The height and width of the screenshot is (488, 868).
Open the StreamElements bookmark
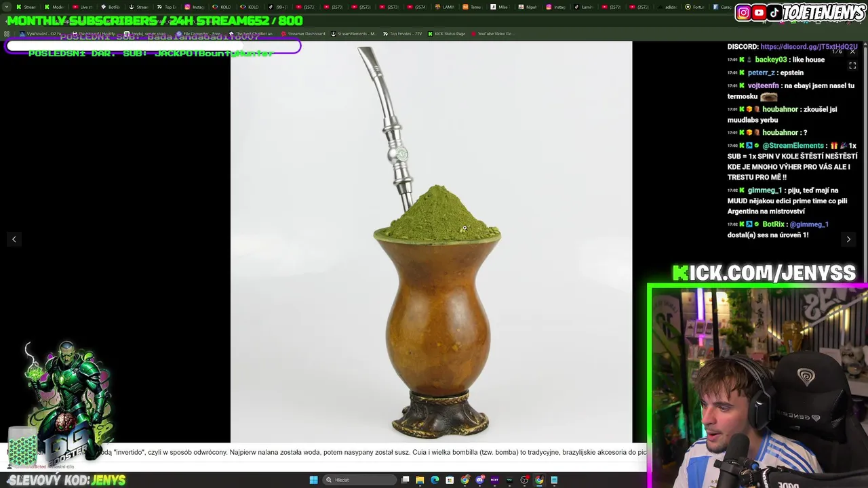[353, 34]
